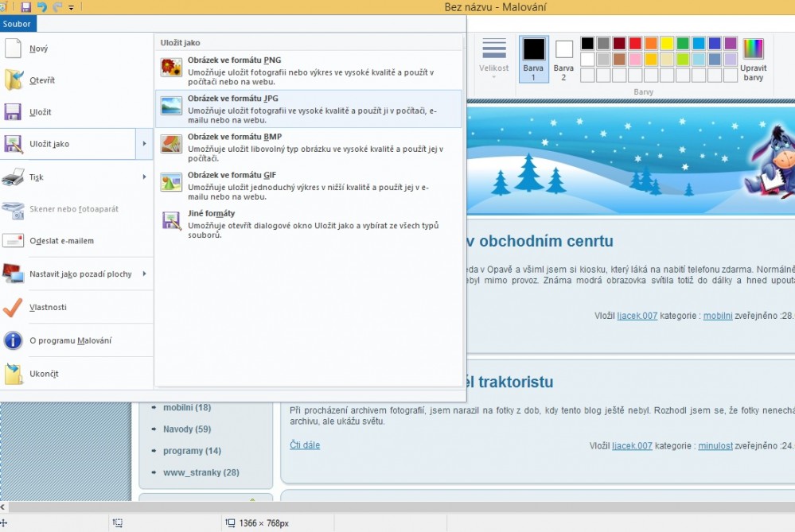Click the Open folder icon (Otevřít)

14,80
